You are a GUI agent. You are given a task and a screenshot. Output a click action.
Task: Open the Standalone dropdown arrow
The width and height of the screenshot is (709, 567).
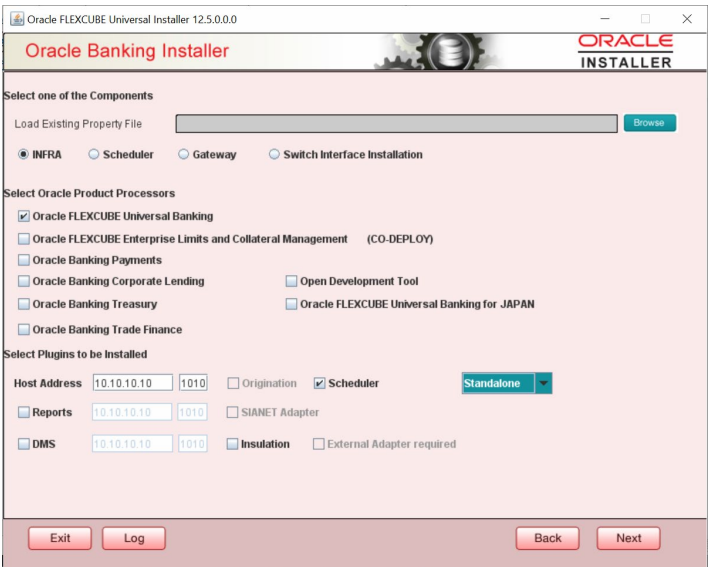click(543, 383)
